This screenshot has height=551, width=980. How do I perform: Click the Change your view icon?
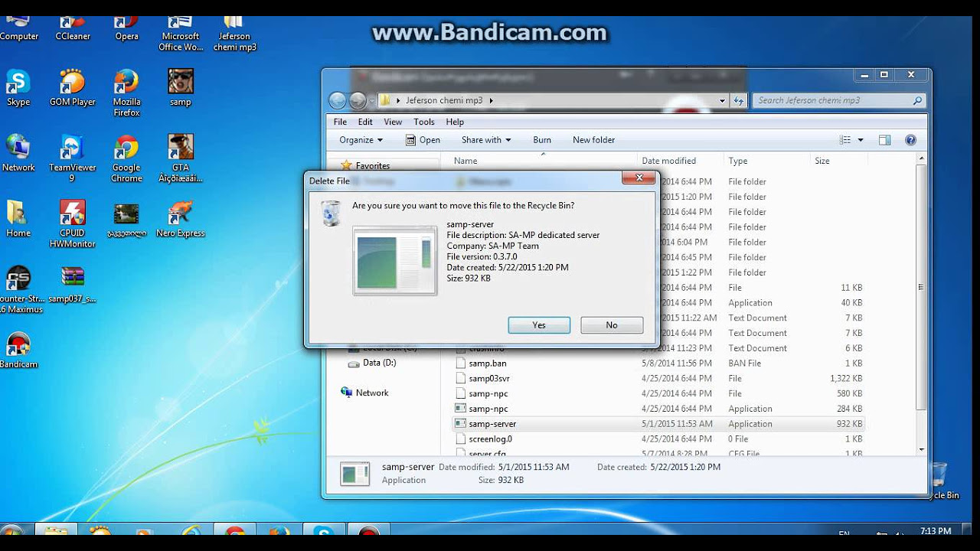point(845,140)
